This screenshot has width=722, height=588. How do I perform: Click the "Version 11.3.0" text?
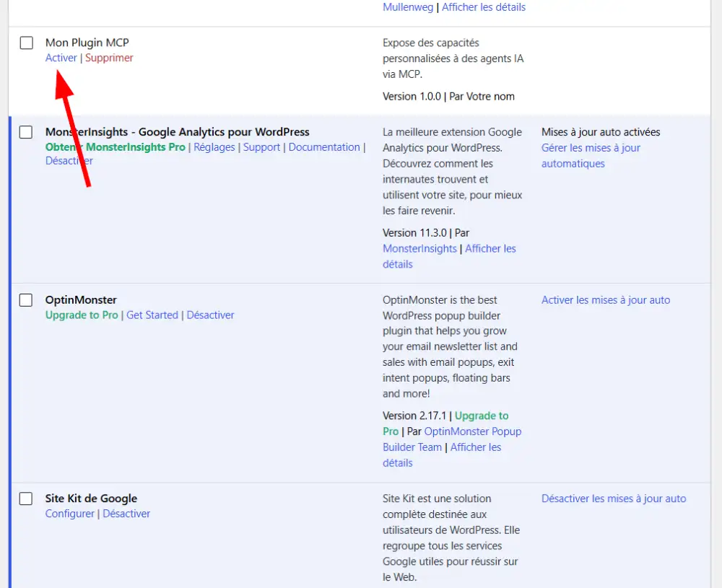[414, 233]
